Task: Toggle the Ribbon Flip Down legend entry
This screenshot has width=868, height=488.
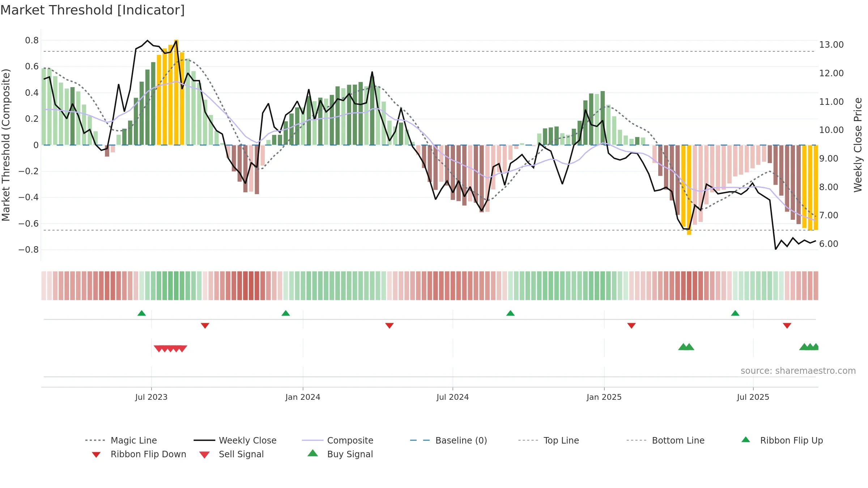Action: coord(139,454)
